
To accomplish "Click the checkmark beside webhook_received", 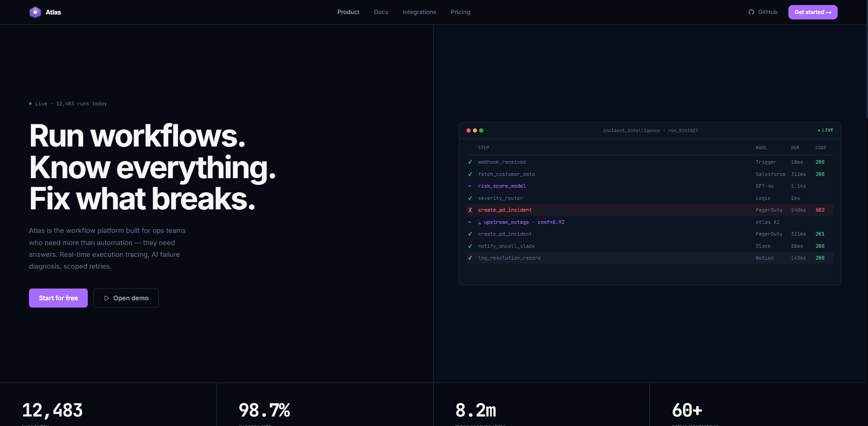I will pyautogui.click(x=470, y=162).
